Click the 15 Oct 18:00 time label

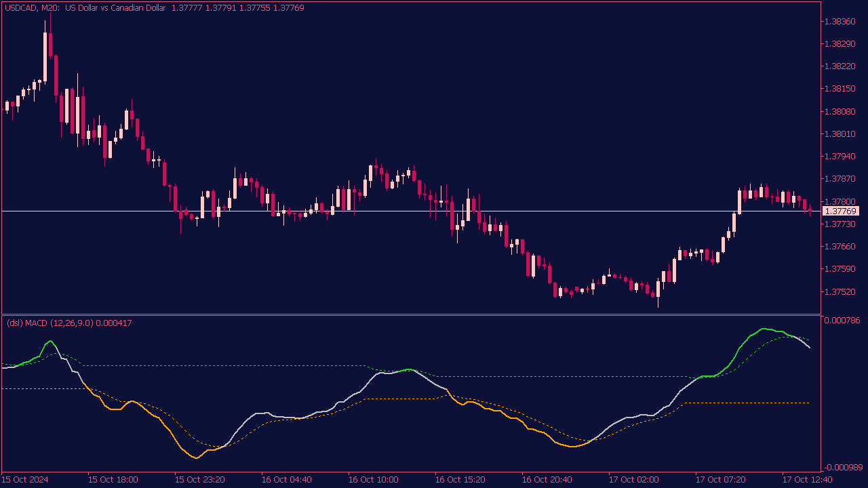[x=113, y=480]
